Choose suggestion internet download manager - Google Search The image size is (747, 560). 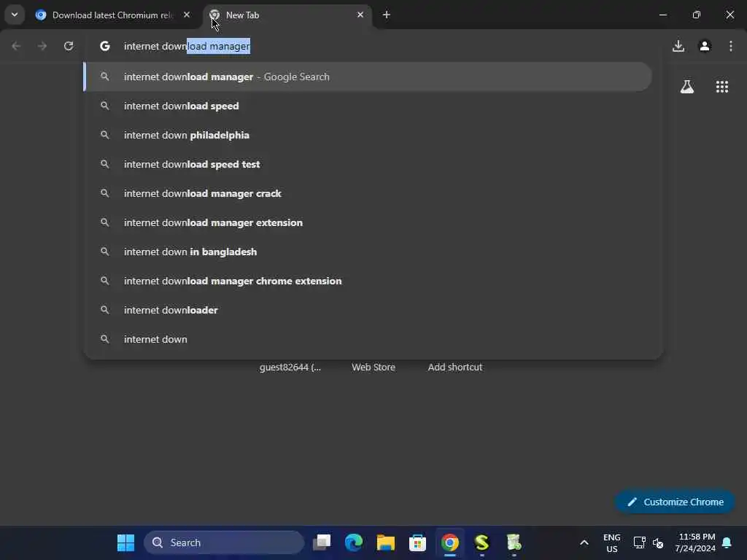coord(368,77)
